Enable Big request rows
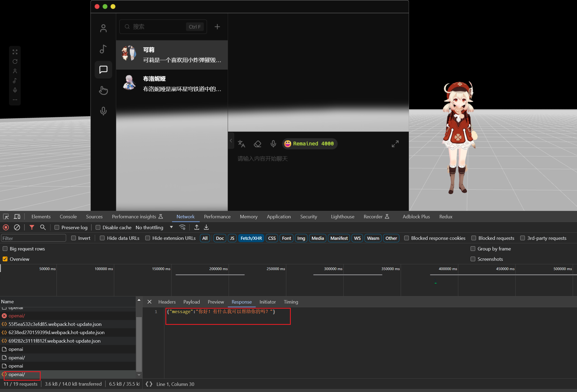 [5, 249]
